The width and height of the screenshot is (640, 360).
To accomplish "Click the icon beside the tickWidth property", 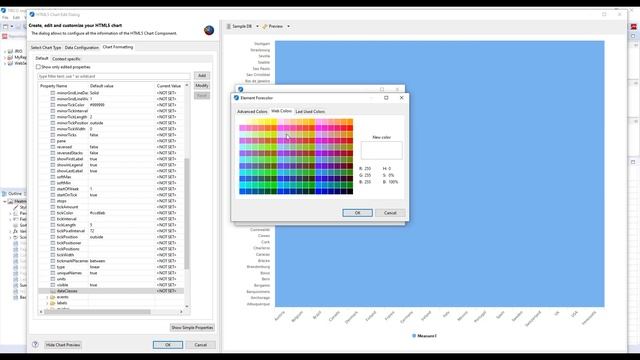I will click(x=53, y=255).
